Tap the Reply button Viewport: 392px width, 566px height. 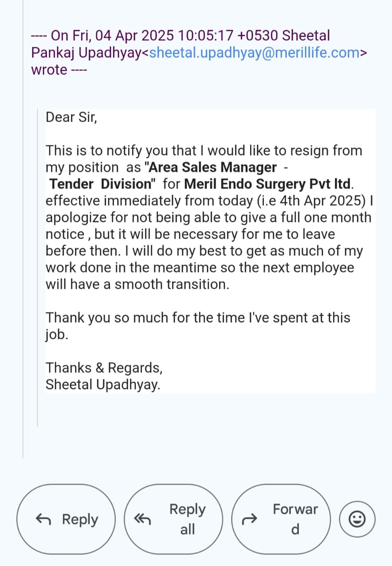pyautogui.click(x=66, y=519)
